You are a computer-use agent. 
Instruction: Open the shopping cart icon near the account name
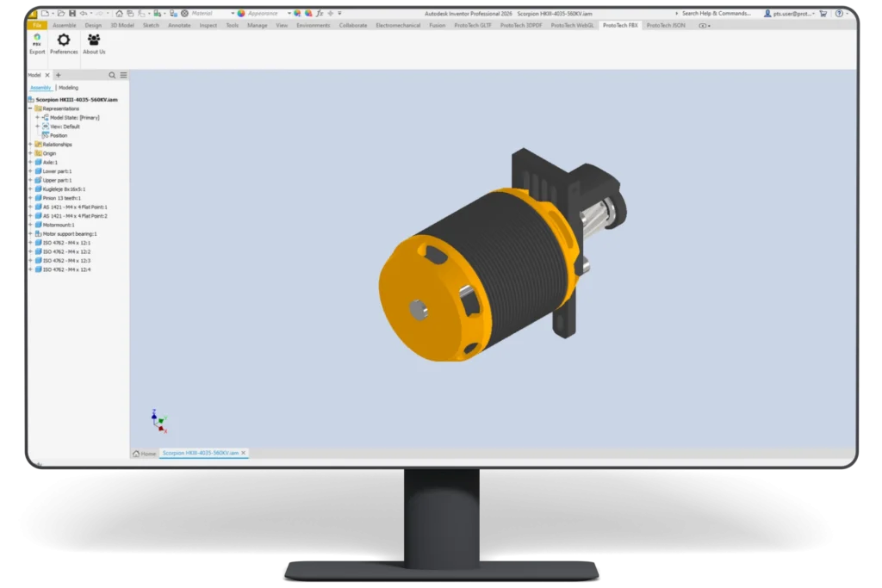(824, 13)
